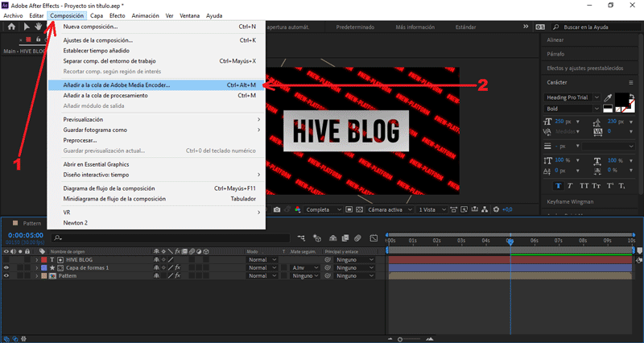644x343 pixels.
Task: Open the Párrafo panel
Action: coord(555,54)
